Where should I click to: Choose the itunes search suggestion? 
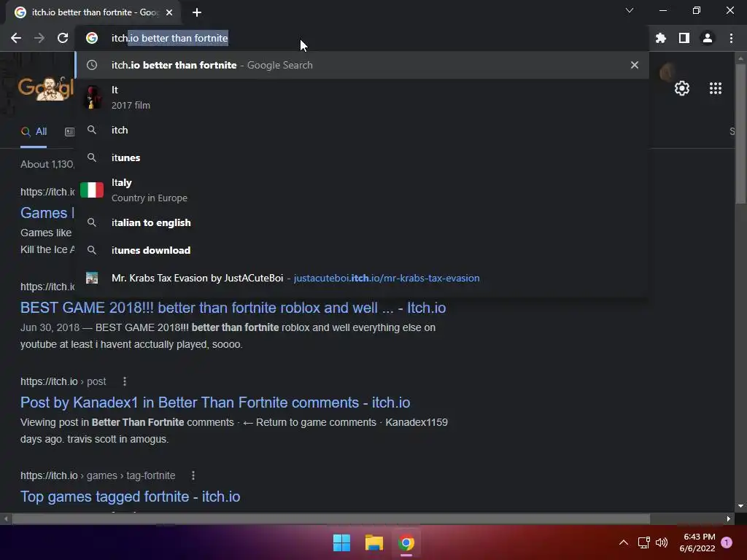(362, 157)
